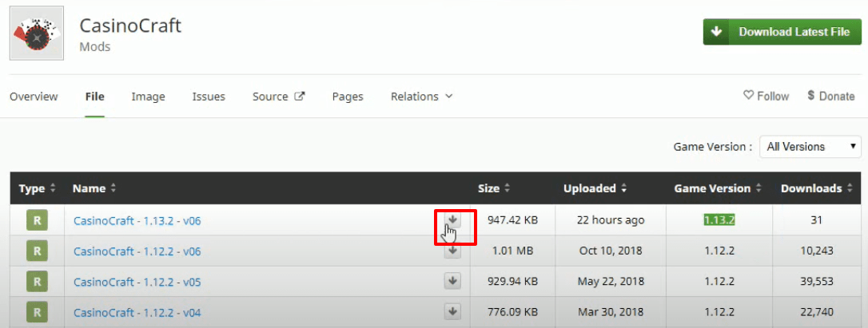Screen dimensions: 868x328
Task: Open the Game Version All Versions dropdown
Action: (x=810, y=147)
